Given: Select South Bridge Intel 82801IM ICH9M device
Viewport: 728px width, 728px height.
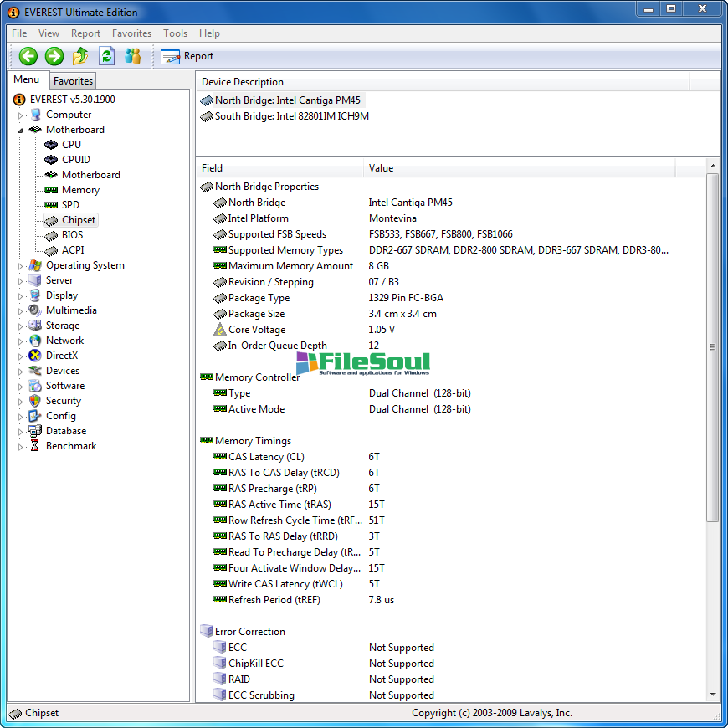Looking at the screenshot, I should click(x=291, y=116).
